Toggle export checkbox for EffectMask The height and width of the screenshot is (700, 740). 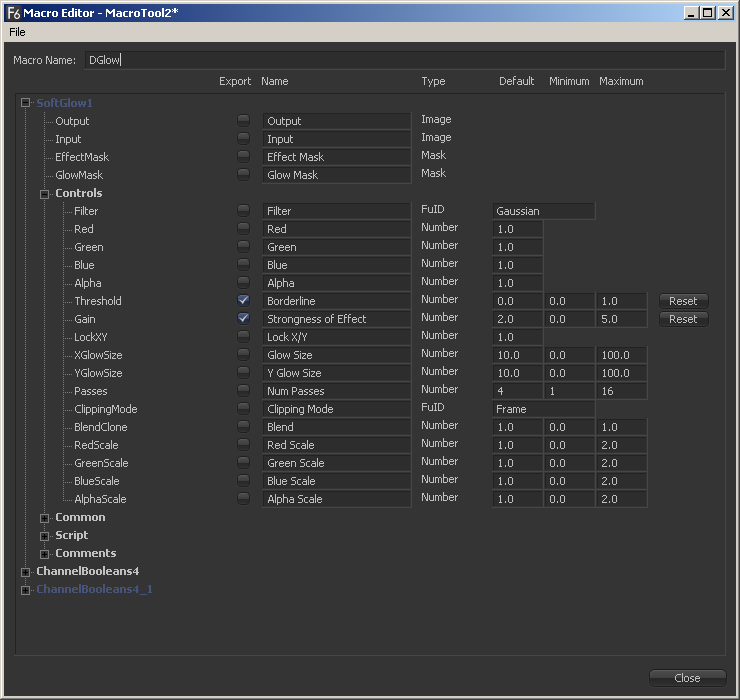point(244,156)
